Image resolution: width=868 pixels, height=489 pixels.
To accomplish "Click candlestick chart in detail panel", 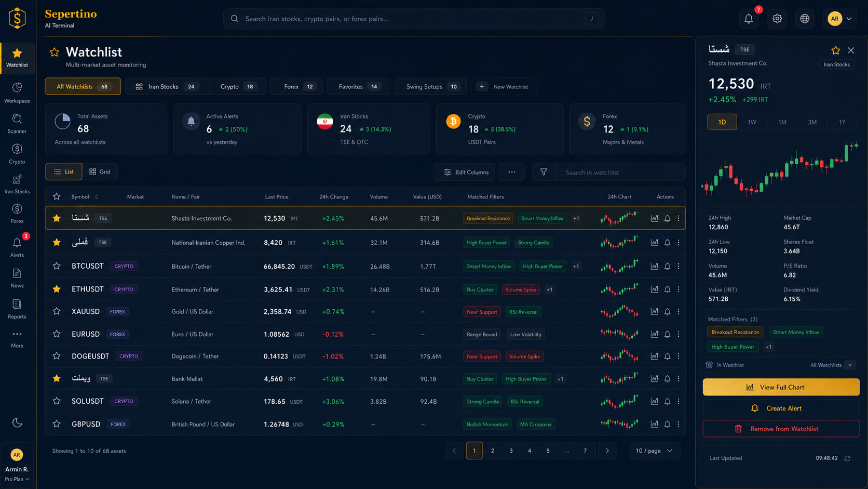I will pos(781,169).
